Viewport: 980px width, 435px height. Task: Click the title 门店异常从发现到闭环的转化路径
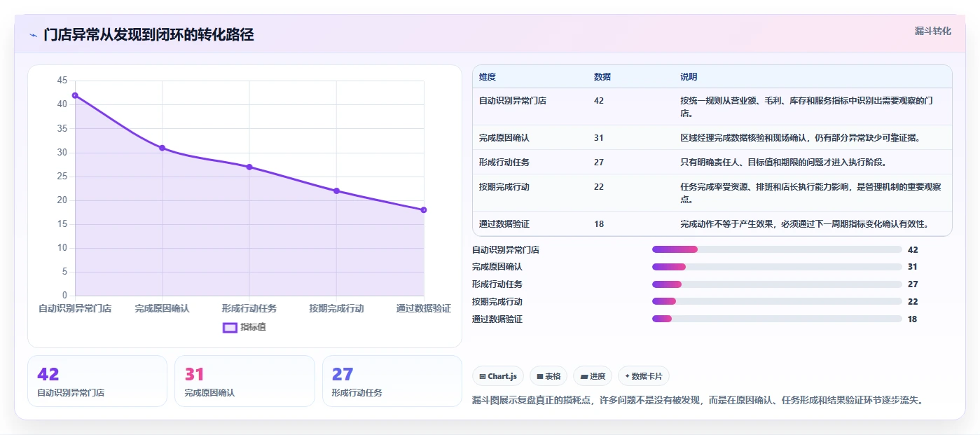(x=149, y=34)
